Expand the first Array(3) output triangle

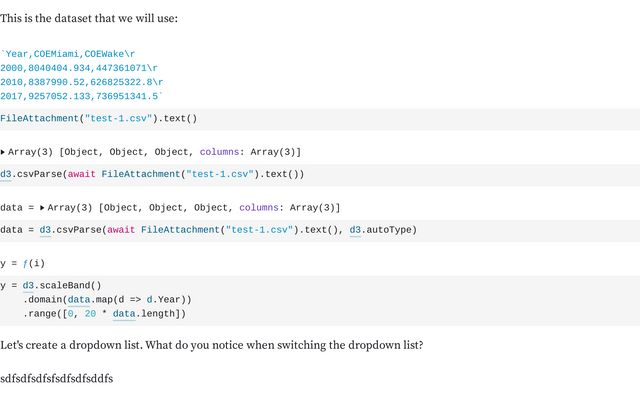[x=3, y=152]
